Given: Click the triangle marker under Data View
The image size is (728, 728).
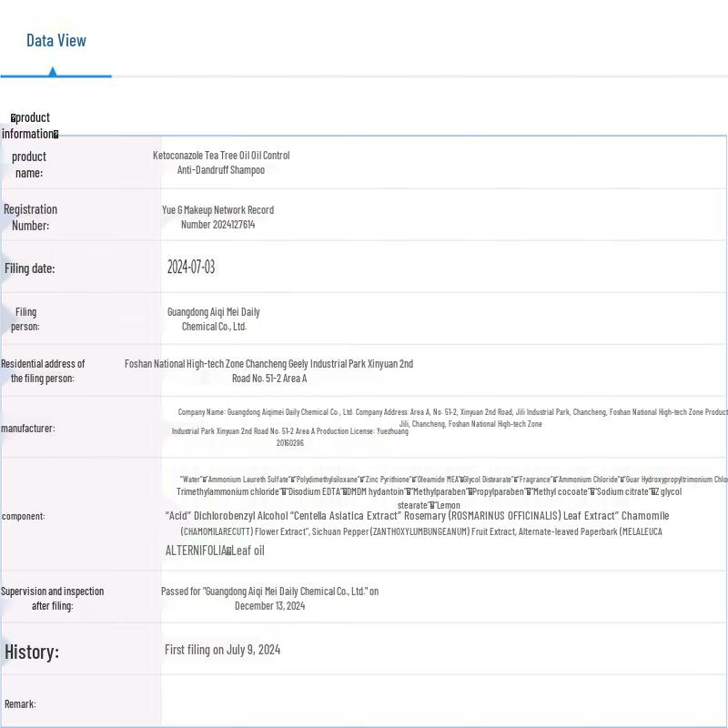Looking at the screenshot, I should 53,71.
